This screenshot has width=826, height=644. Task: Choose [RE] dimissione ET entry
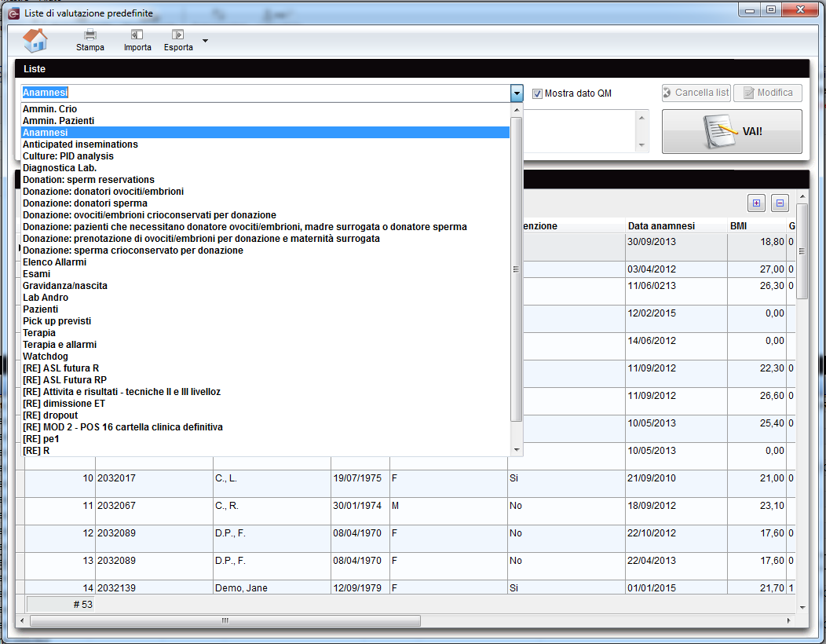tap(265, 403)
